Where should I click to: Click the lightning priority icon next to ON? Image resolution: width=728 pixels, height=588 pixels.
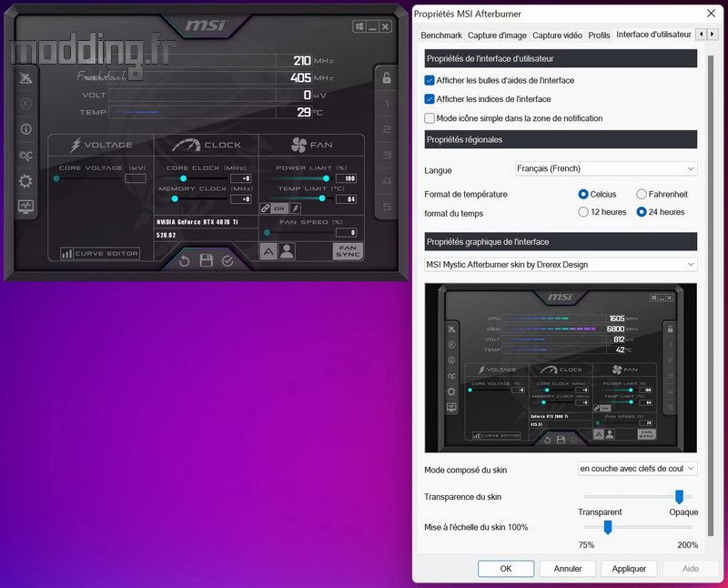pyautogui.click(x=295, y=208)
